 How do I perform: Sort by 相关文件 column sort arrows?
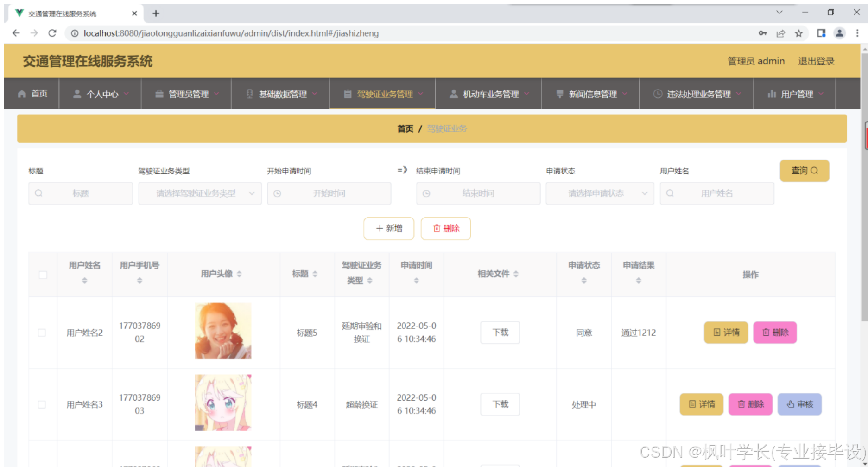(516, 274)
